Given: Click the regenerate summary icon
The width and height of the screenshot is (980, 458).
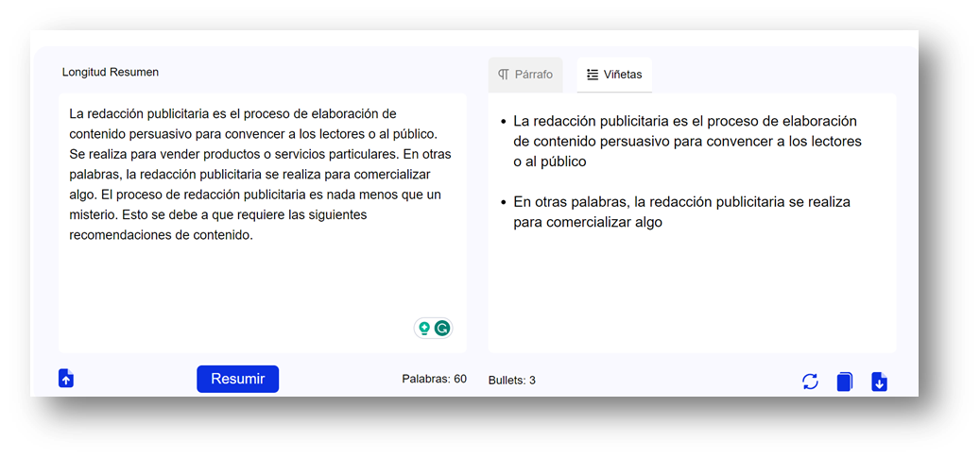Looking at the screenshot, I should click(810, 382).
